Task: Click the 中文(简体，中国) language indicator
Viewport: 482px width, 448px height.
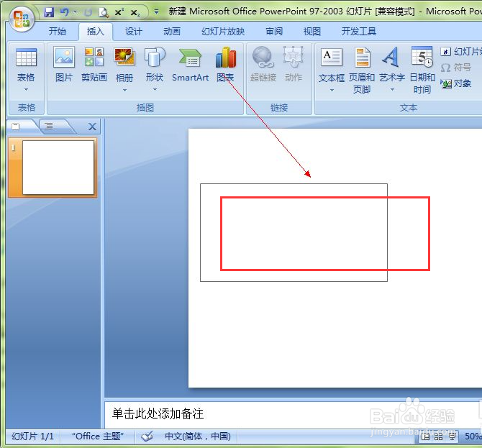Action: [x=198, y=436]
